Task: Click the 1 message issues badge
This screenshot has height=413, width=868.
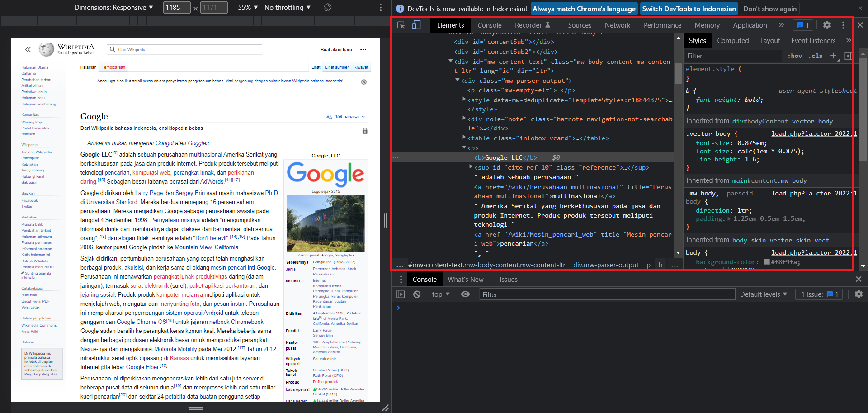Action: tap(803, 25)
